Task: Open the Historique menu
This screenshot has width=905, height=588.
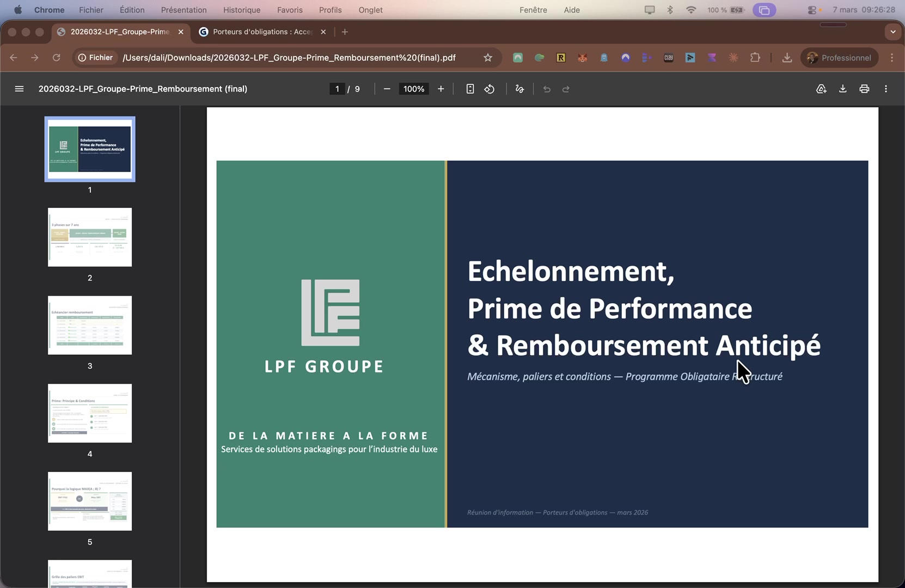Action: (241, 10)
